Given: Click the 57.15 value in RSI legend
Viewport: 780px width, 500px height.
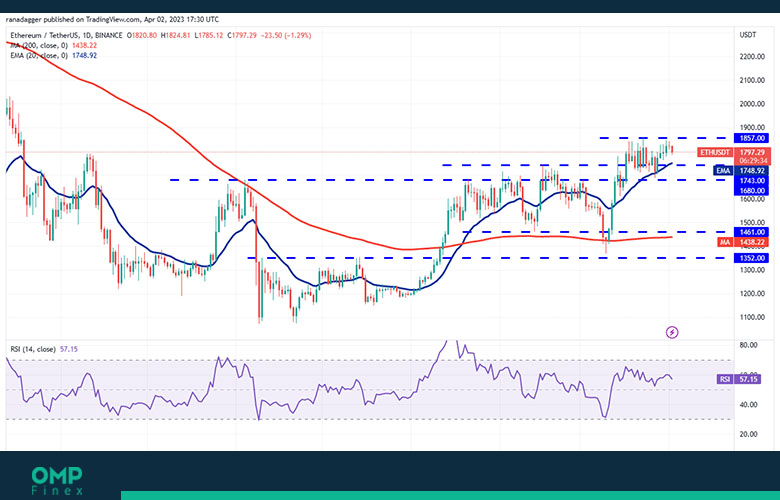Looking at the screenshot, I should click(x=69, y=349).
